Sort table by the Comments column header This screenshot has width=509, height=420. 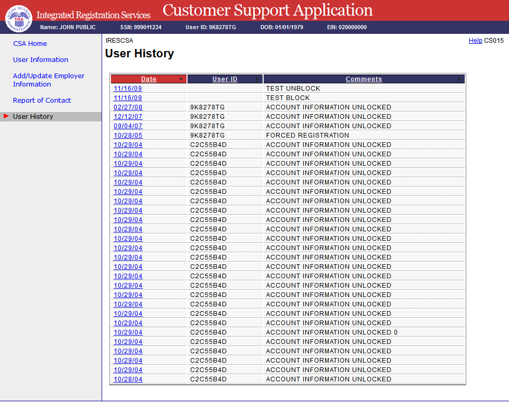click(364, 79)
